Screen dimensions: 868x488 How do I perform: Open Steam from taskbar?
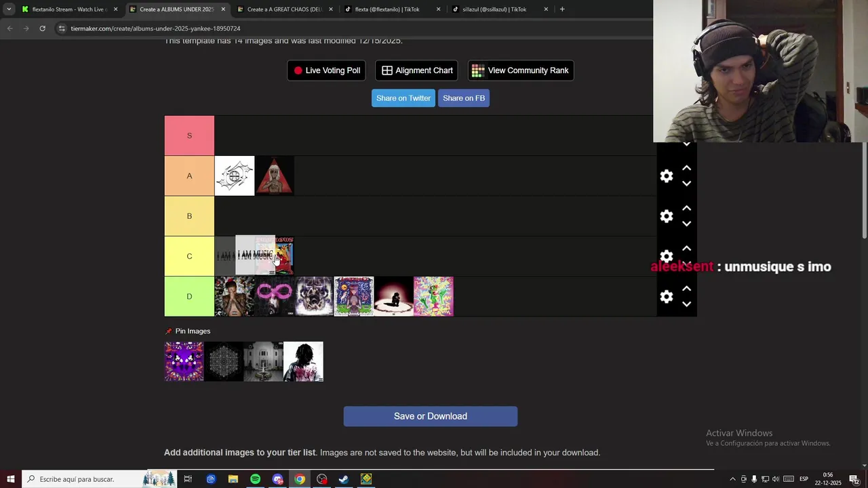click(344, 479)
